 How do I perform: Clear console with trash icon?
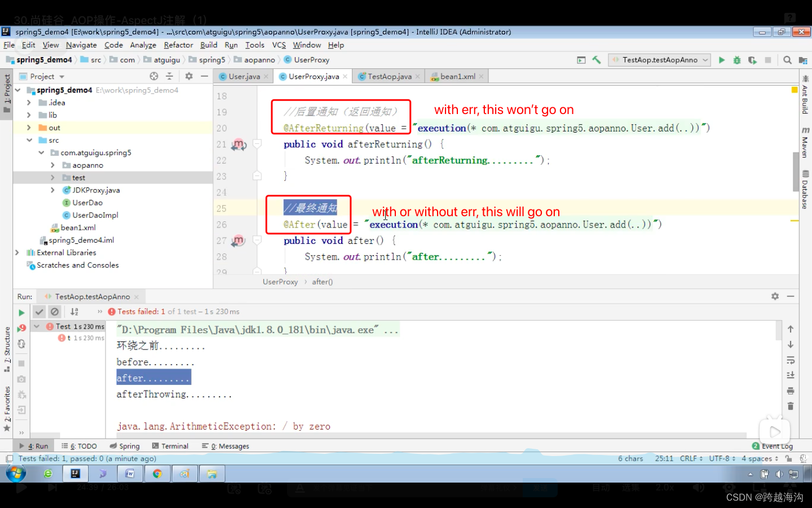pyautogui.click(x=791, y=406)
